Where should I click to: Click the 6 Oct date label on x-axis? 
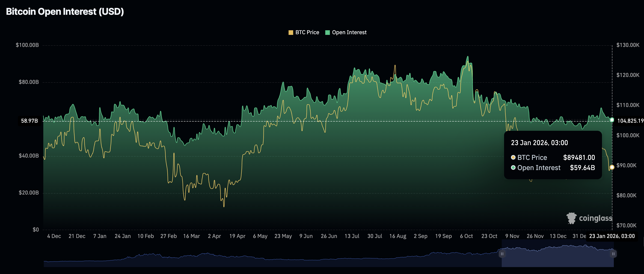point(466,236)
